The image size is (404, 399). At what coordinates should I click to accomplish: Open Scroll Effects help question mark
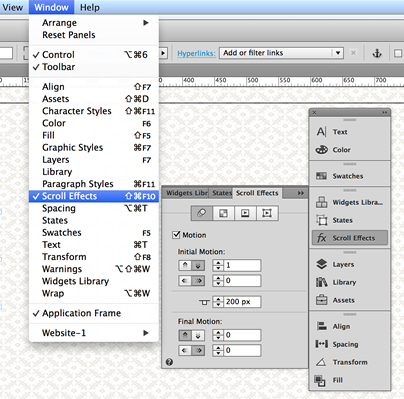click(169, 362)
